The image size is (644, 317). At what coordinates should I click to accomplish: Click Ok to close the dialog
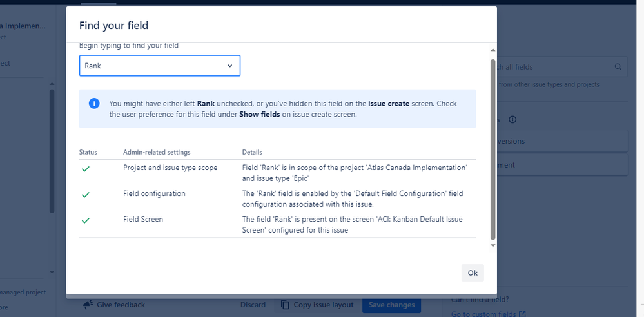tap(473, 273)
